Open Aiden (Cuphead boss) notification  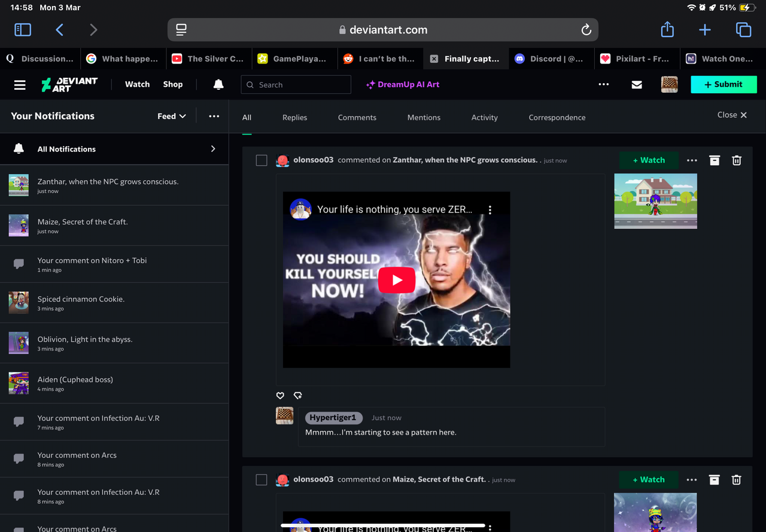(x=114, y=383)
